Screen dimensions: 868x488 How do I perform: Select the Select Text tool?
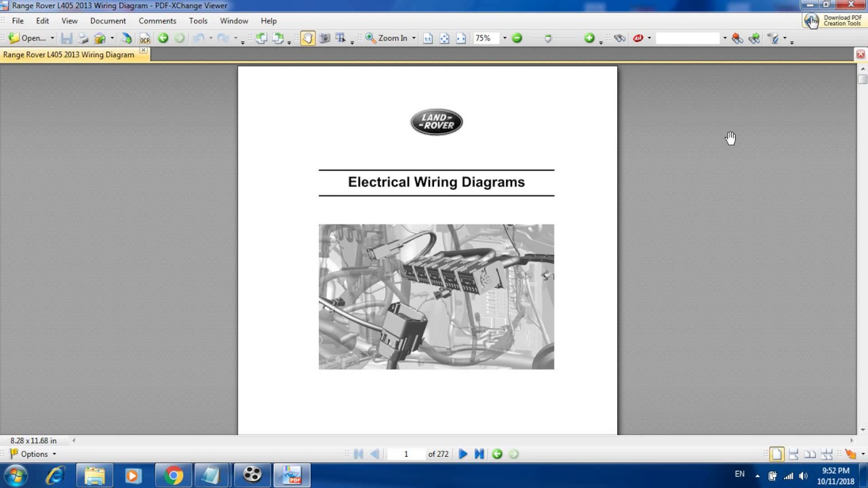(x=340, y=38)
